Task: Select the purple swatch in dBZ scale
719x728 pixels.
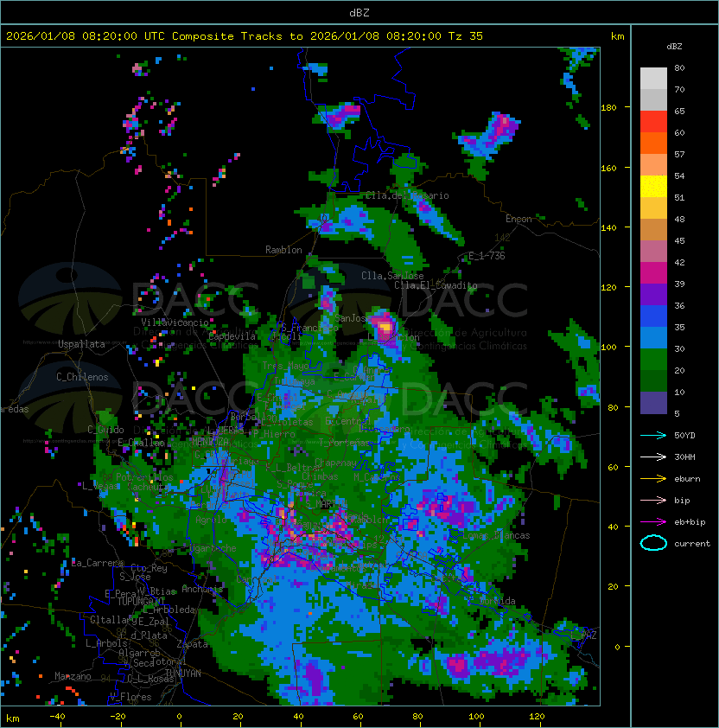Action: pyautogui.click(x=653, y=294)
